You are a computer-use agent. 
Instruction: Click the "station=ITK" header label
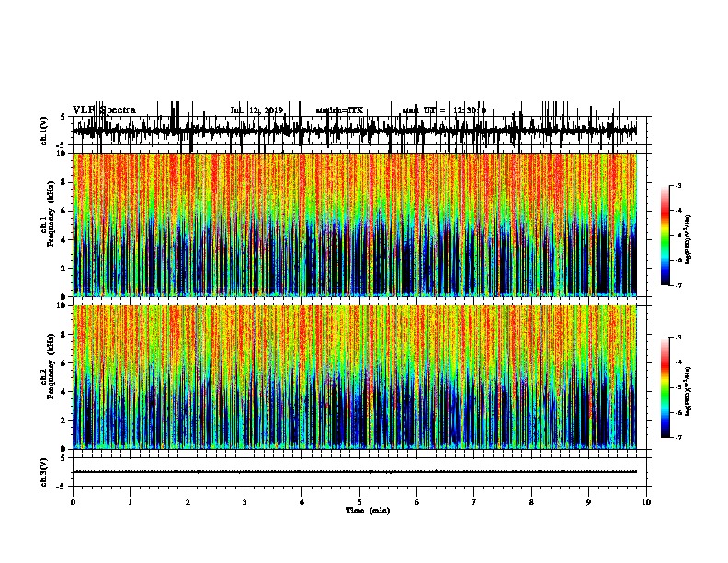(x=339, y=110)
